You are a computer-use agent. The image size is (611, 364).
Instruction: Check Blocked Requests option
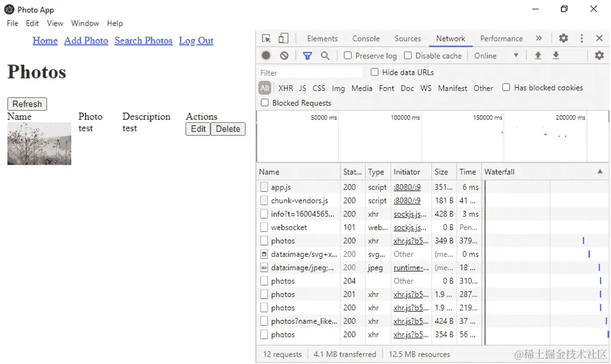(265, 103)
